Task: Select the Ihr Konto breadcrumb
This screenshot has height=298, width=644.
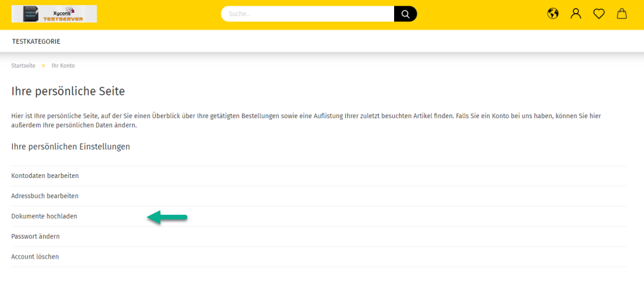Action: [x=63, y=66]
